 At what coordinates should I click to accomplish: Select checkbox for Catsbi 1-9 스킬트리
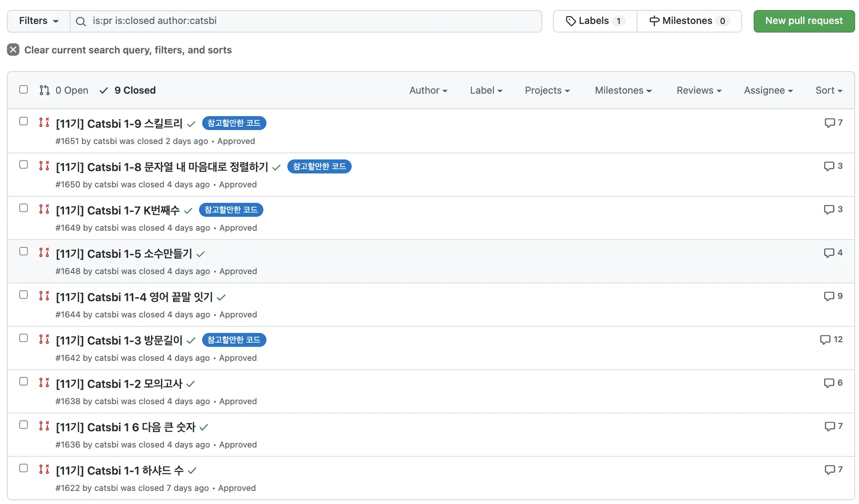[x=23, y=122]
